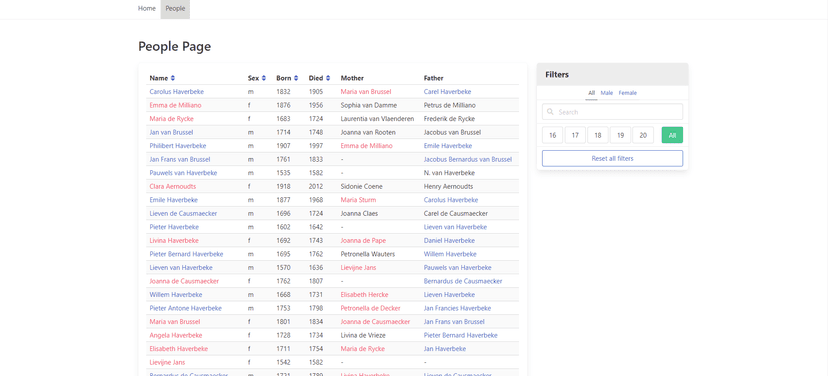Select mother text Livina de Vrieze
Image resolution: width=828 pixels, height=376 pixels.
364,335
